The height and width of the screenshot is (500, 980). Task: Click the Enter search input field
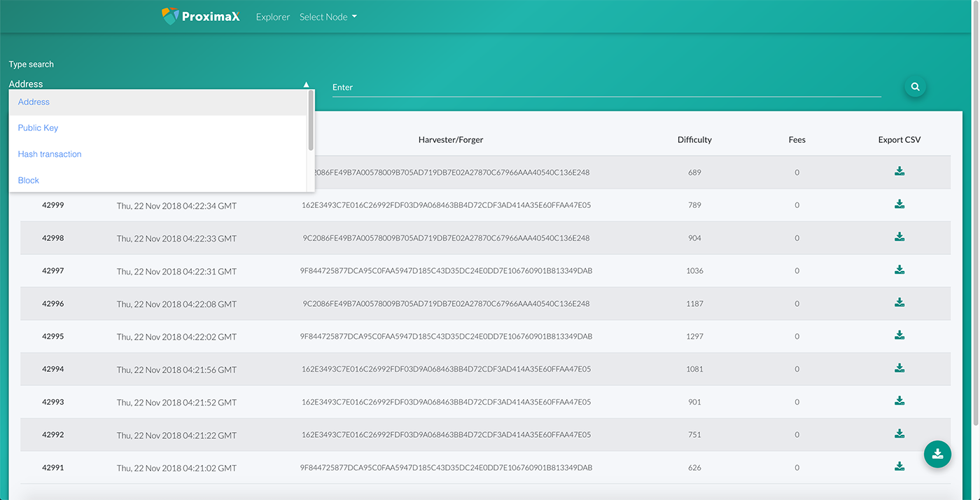(605, 88)
